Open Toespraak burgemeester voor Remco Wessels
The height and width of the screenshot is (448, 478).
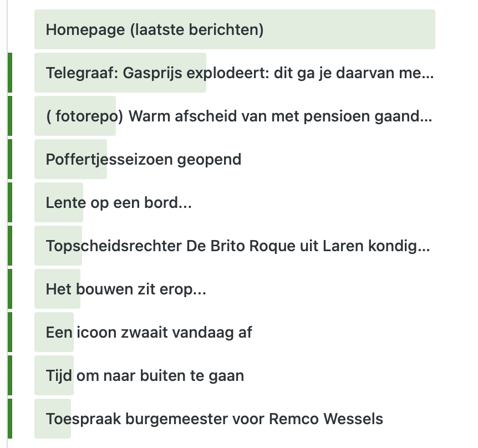[215, 419]
